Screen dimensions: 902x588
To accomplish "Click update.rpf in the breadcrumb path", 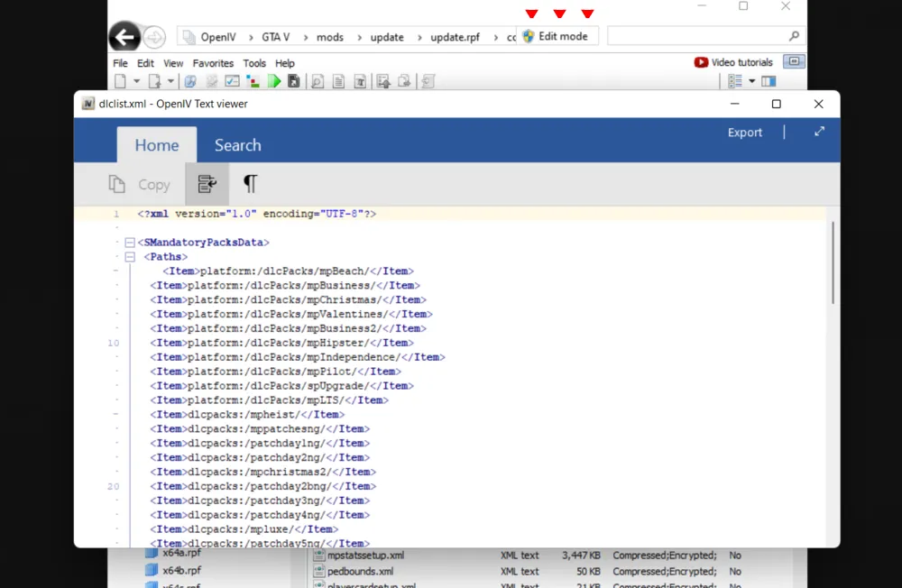I will click(x=455, y=37).
